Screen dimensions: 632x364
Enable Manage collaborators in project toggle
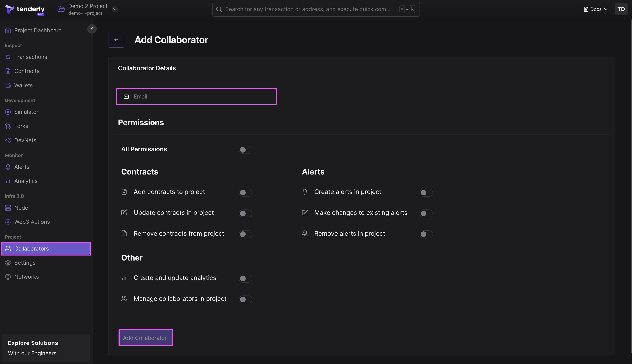(x=245, y=299)
